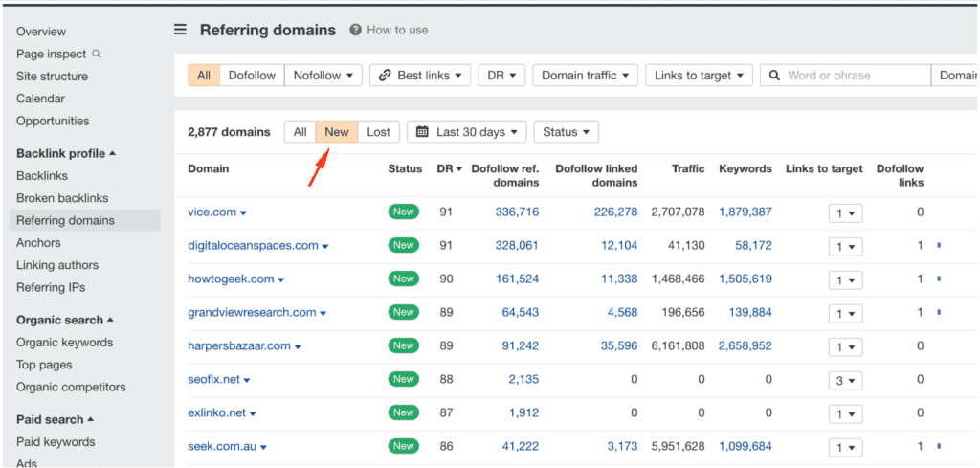980x468 pixels.
Task: Open Opportunities in the sidebar
Action: tap(53, 121)
